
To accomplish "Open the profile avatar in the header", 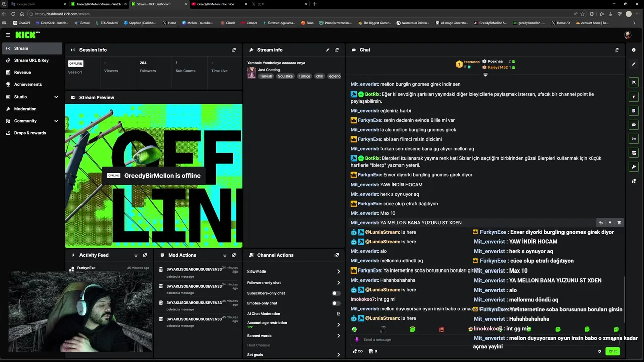I will [x=627, y=35].
